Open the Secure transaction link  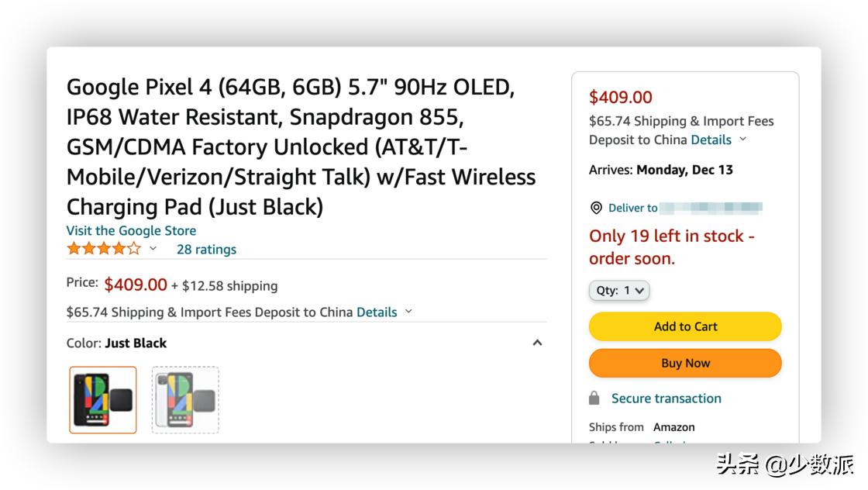[x=666, y=399]
